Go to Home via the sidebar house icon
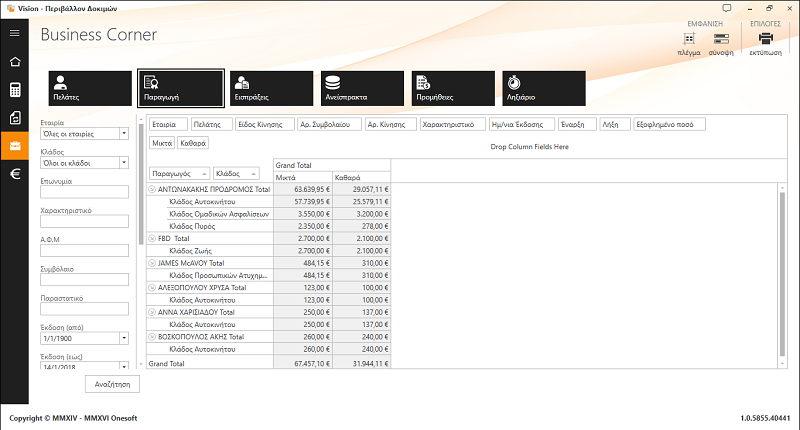Viewport: 800px width, 430px height. click(x=15, y=62)
